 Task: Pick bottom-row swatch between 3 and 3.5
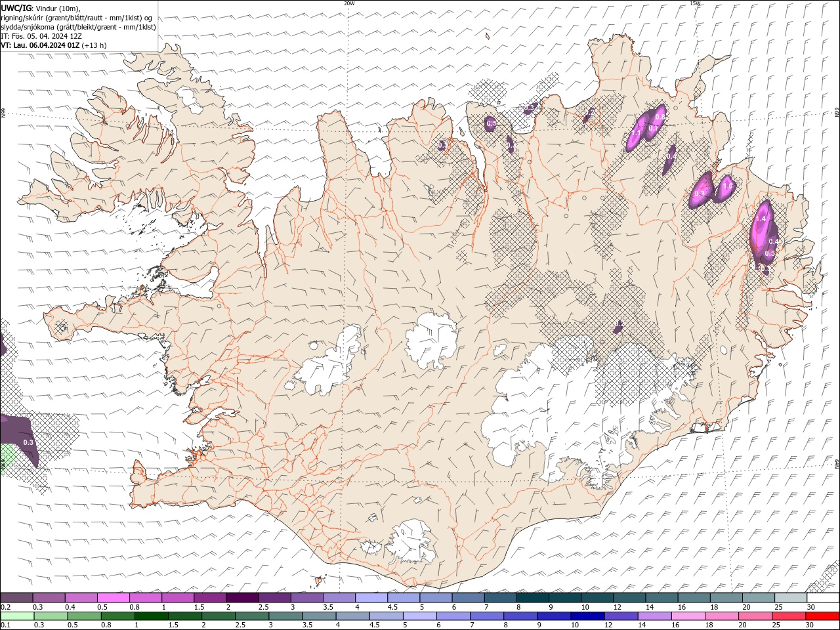[286, 616]
